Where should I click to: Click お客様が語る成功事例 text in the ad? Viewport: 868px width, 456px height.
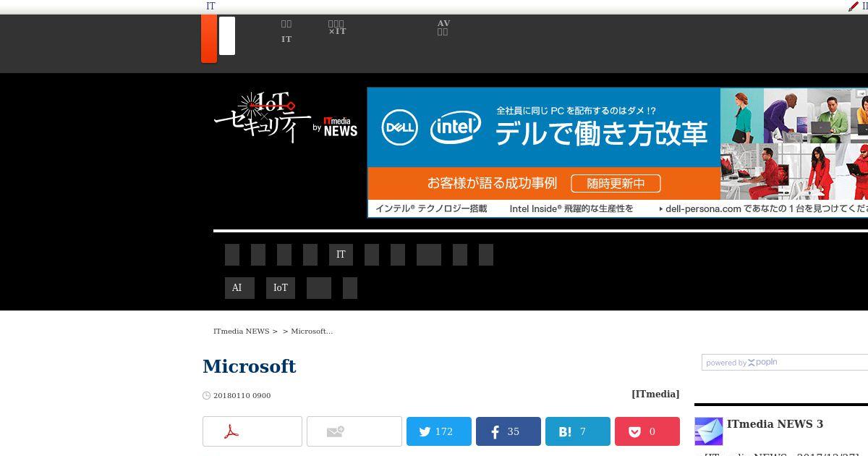click(x=492, y=183)
